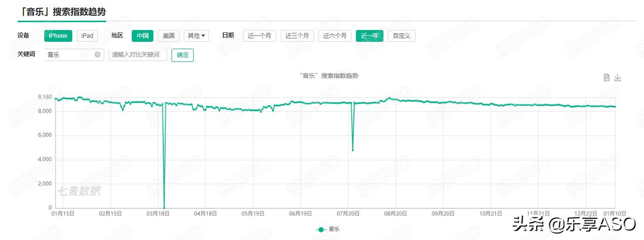This screenshot has width=644, height=240.
Task: Expand the 其他 region dropdown
Action: [196, 36]
